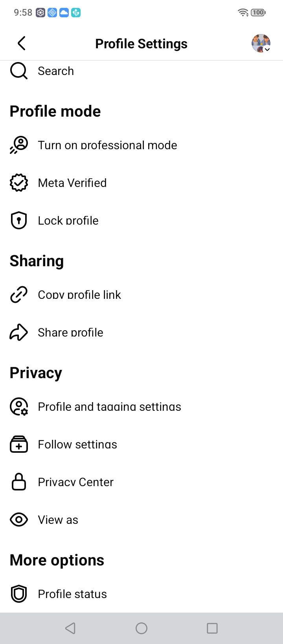Select the View as eye icon
283x644 pixels.
click(x=18, y=520)
